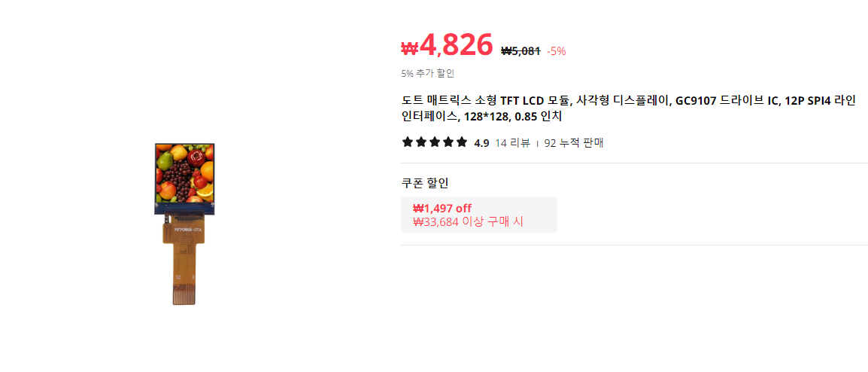Click the struck-through ₩5,081 original price
Viewport: 868px width, 372px height.
[520, 51]
